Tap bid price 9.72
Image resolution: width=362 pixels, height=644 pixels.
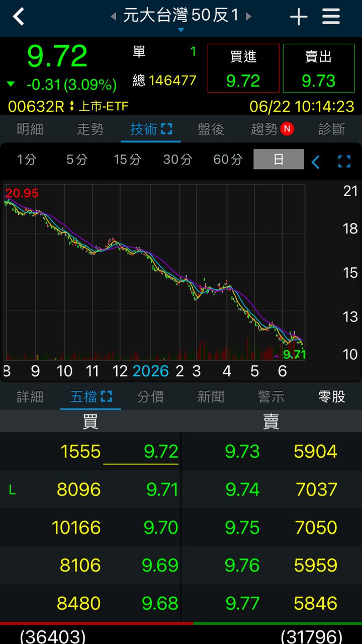tap(161, 452)
